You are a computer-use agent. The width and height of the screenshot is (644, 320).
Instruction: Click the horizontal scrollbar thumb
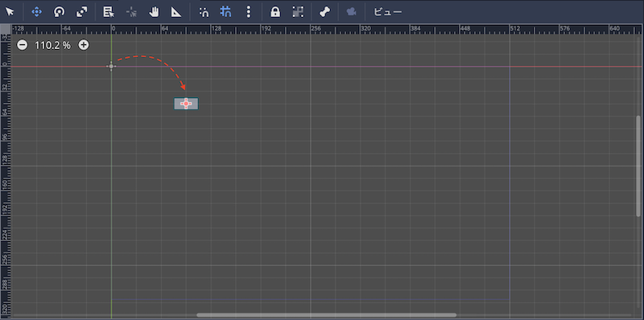(327, 315)
